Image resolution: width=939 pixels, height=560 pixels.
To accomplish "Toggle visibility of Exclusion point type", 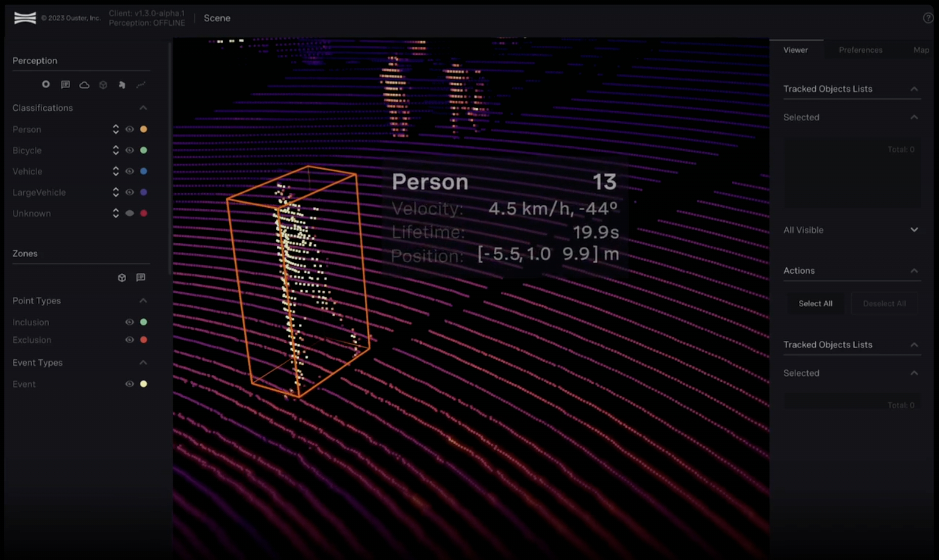I will point(129,340).
